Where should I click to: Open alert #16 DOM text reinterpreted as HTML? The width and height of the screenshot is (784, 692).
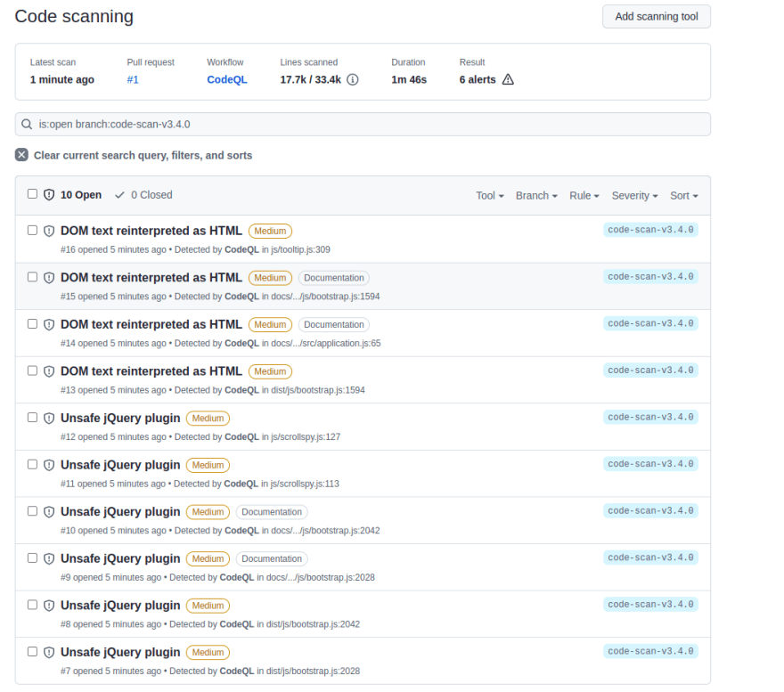(x=151, y=231)
